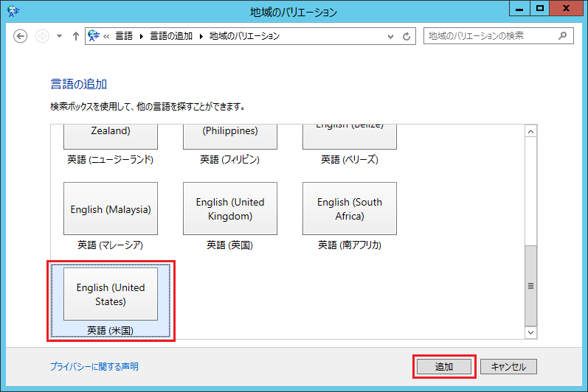
Task: Click the double chevron before 言語
Action: point(106,36)
